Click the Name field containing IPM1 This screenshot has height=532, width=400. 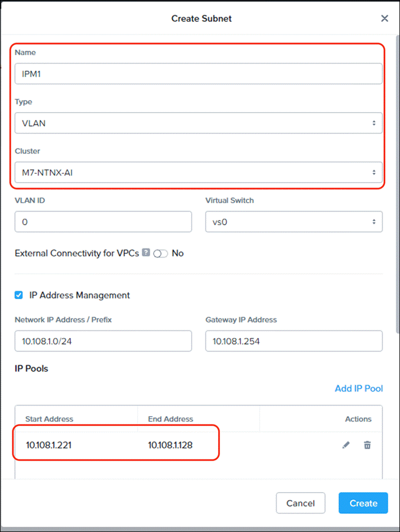pos(199,74)
